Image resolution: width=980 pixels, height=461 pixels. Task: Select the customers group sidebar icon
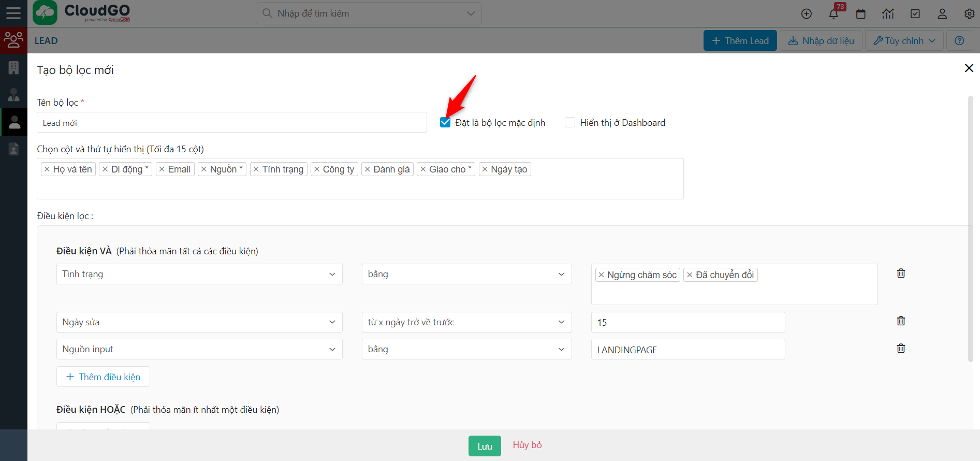(x=13, y=40)
